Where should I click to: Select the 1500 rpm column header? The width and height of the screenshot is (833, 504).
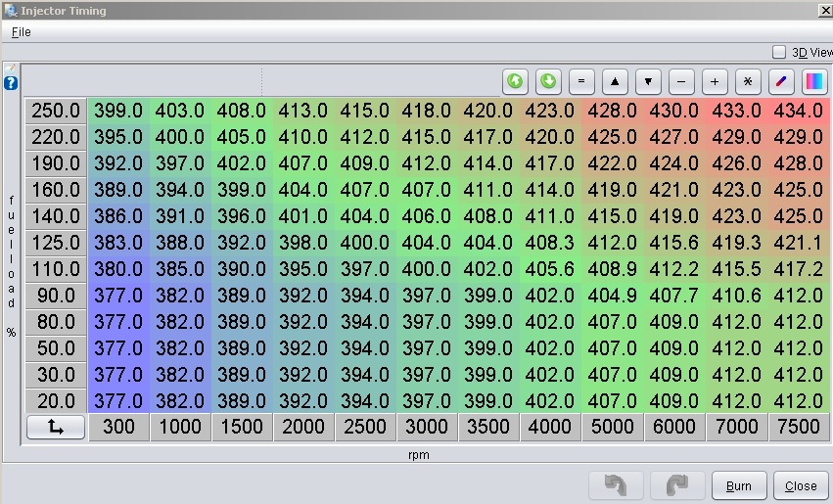pos(242,427)
